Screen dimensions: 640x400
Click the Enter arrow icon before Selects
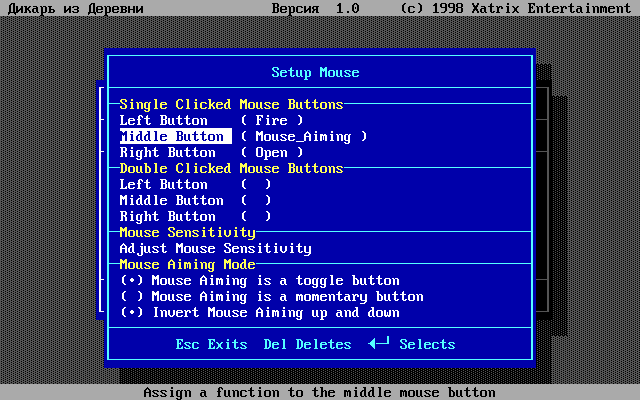[x=379, y=343]
